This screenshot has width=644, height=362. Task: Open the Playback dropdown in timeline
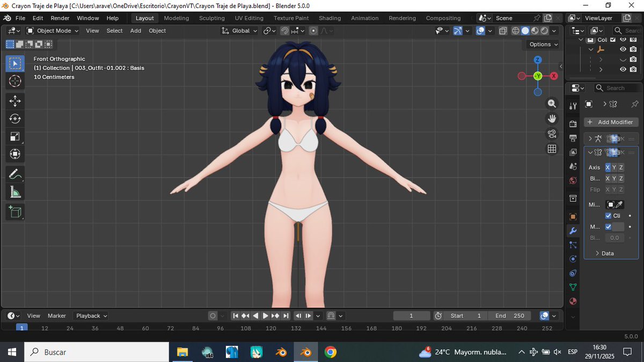point(91,316)
